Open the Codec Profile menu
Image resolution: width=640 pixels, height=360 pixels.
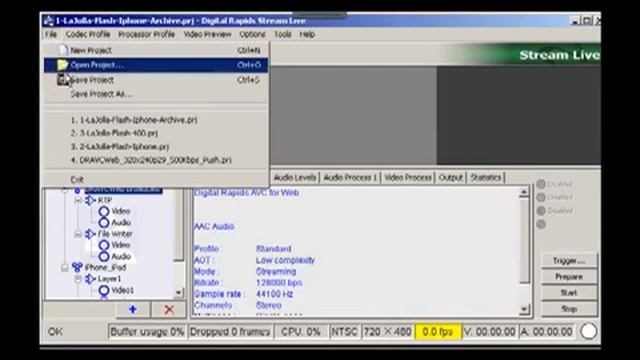(88, 34)
